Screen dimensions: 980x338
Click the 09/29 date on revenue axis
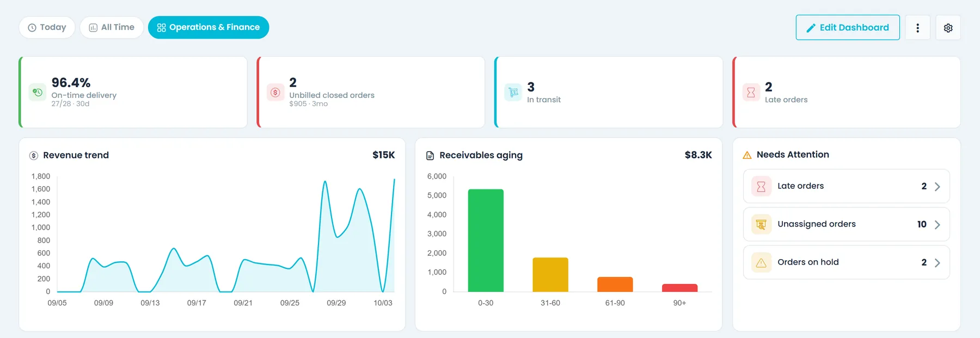(336, 303)
